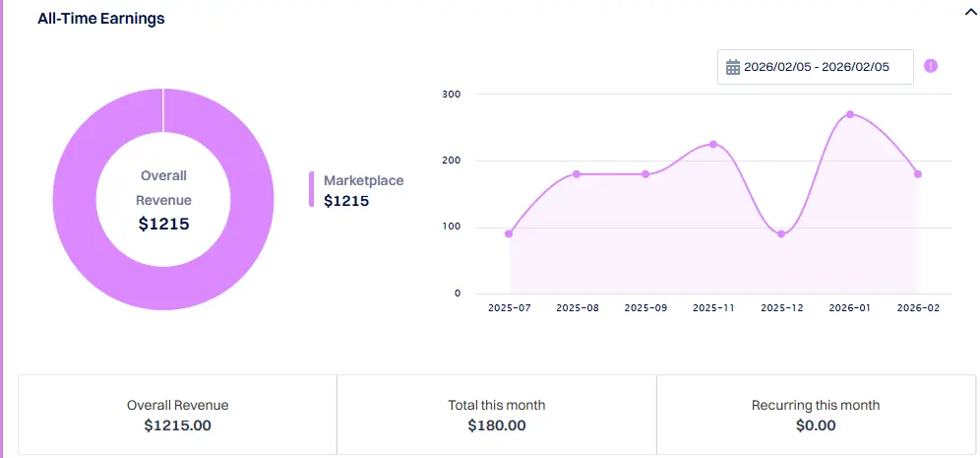Select the 2025-08 data point on chart
This screenshot has width=980, height=458.
[577, 174]
